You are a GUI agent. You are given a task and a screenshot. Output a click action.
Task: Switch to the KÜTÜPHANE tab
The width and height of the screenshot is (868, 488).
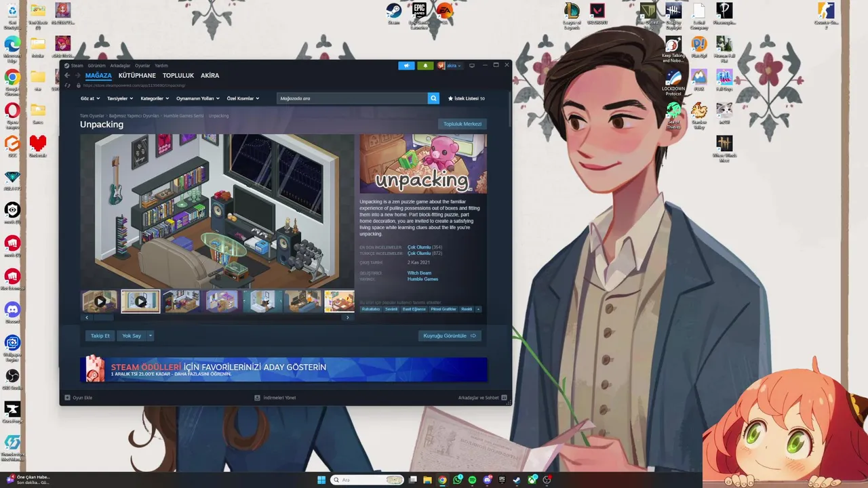point(137,76)
